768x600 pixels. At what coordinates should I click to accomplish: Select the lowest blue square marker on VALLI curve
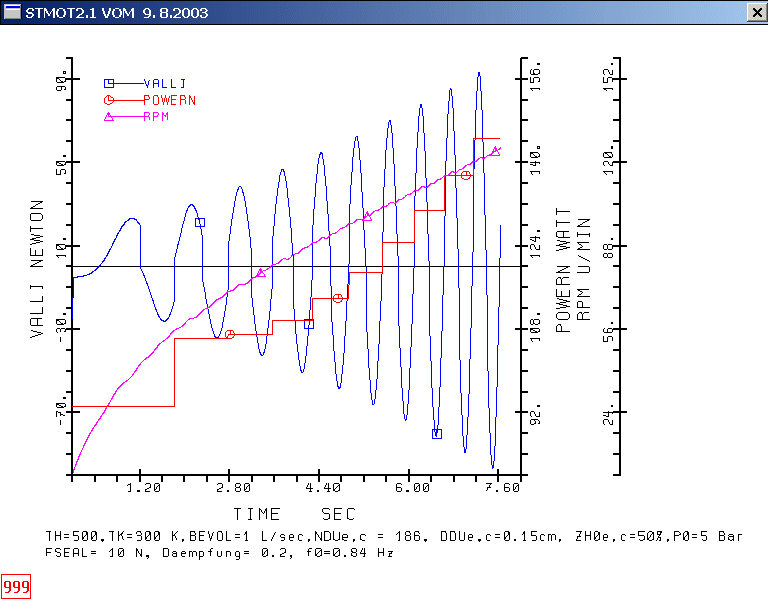pyautogui.click(x=436, y=434)
